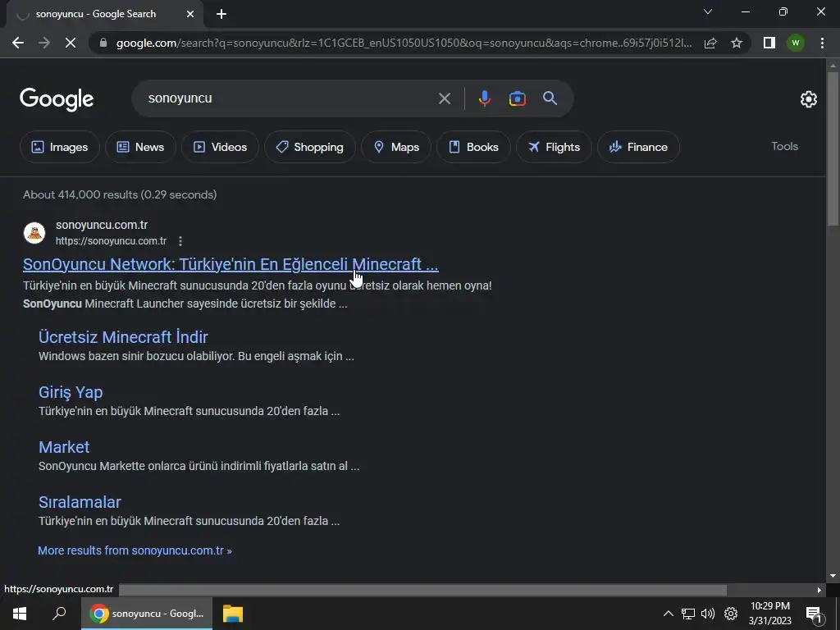Stop loading the page
The height and width of the screenshot is (630, 840).
[71, 43]
